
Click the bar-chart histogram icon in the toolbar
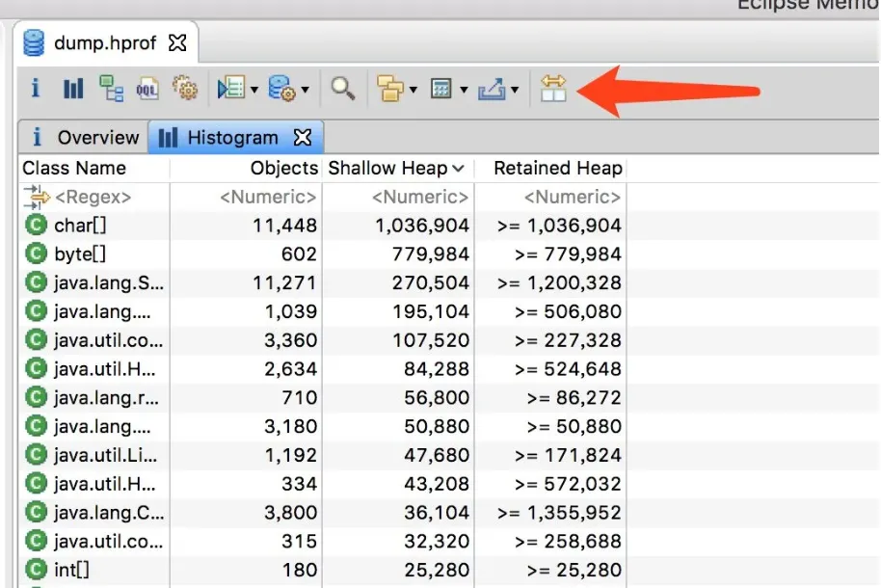pos(73,89)
